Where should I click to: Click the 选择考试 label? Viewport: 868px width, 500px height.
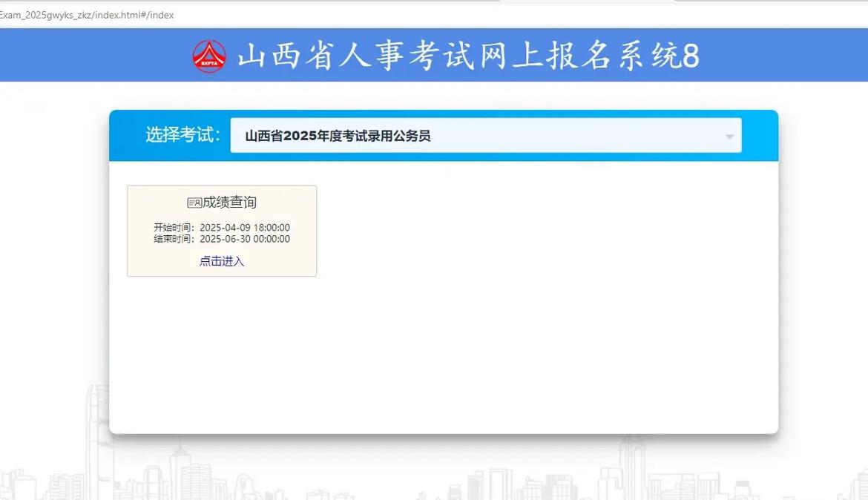181,135
